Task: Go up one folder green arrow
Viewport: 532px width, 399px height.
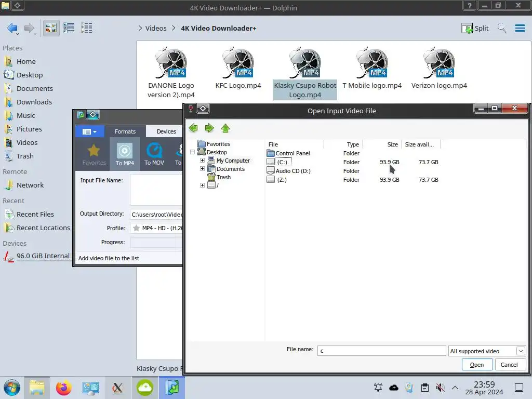Action: tap(225, 128)
